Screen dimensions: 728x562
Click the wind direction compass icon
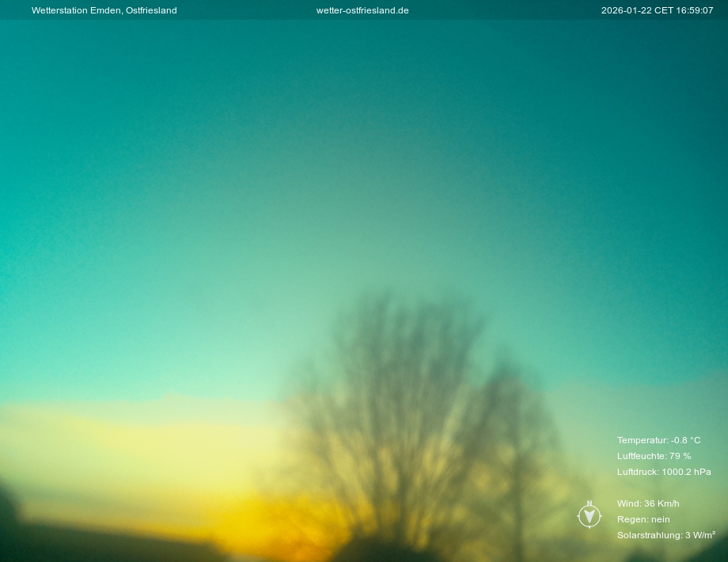[x=590, y=516]
